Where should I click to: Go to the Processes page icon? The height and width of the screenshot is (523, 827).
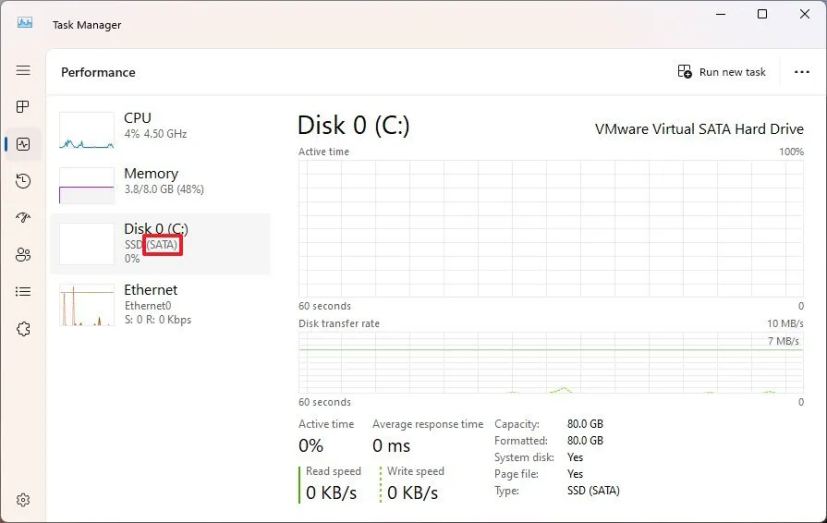click(23, 107)
